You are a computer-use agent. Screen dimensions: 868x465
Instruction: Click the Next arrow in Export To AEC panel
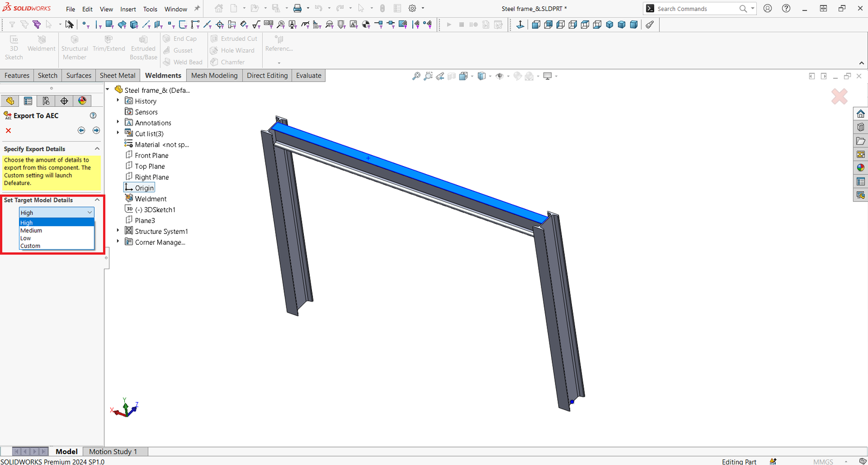point(96,130)
